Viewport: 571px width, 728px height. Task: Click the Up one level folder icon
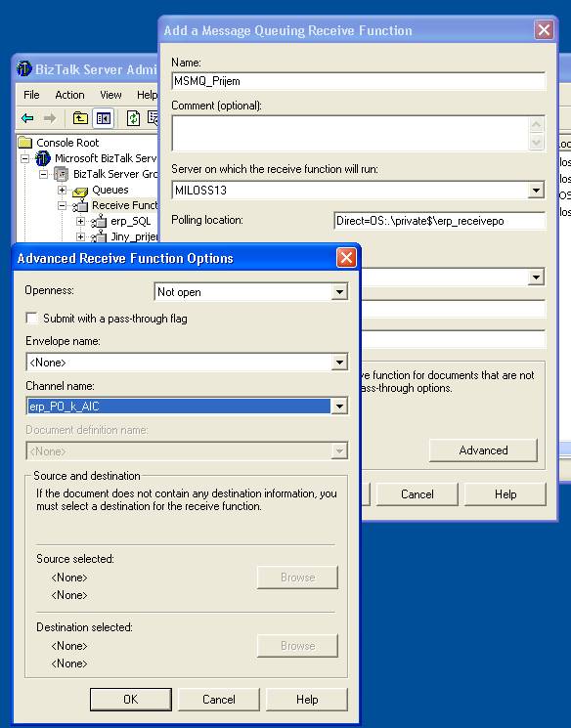tap(80, 118)
